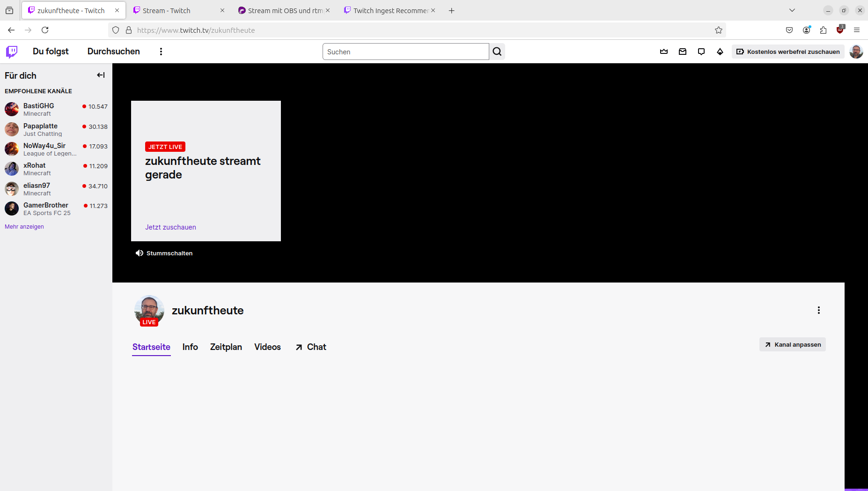Open the Prime loot crown icon
Viewport: 868px width, 491px height.
click(x=664, y=52)
